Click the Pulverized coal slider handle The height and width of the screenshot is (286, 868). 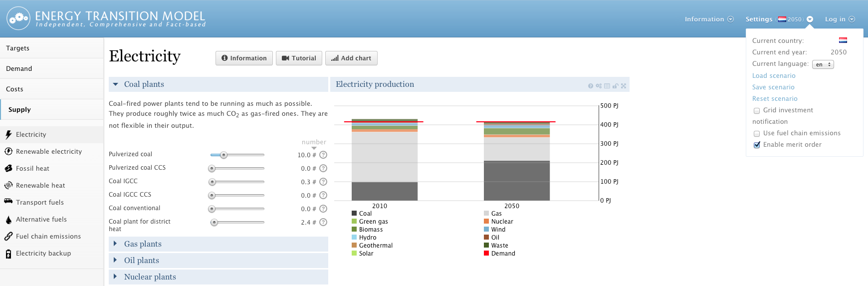tap(224, 155)
